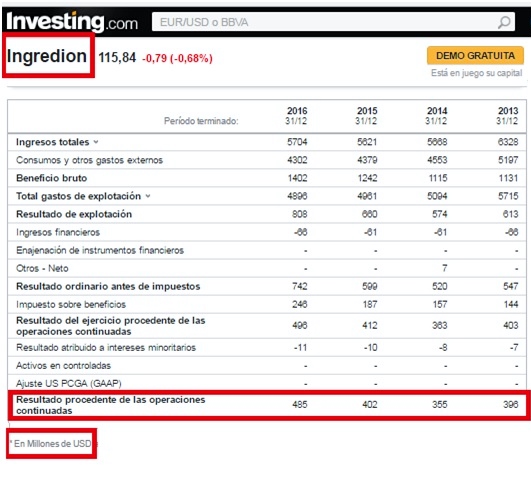Open the DEMO GRATUITA offer
Image resolution: width=531 pixels, height=486 pixels.
(x=475, y=56)
